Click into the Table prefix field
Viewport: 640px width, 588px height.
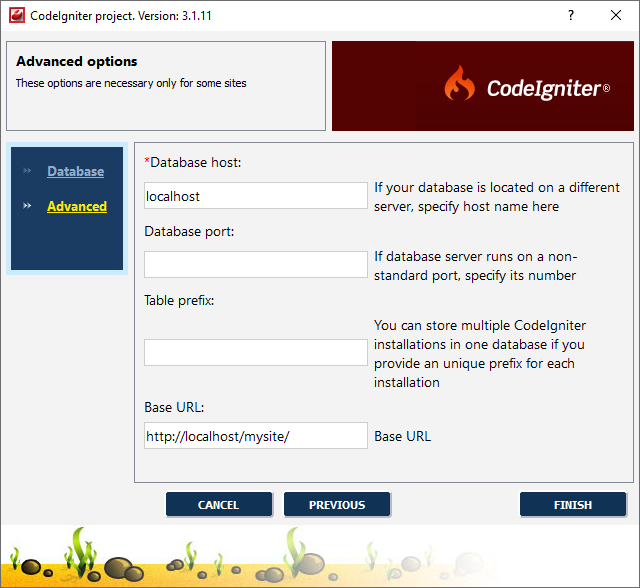256,353
